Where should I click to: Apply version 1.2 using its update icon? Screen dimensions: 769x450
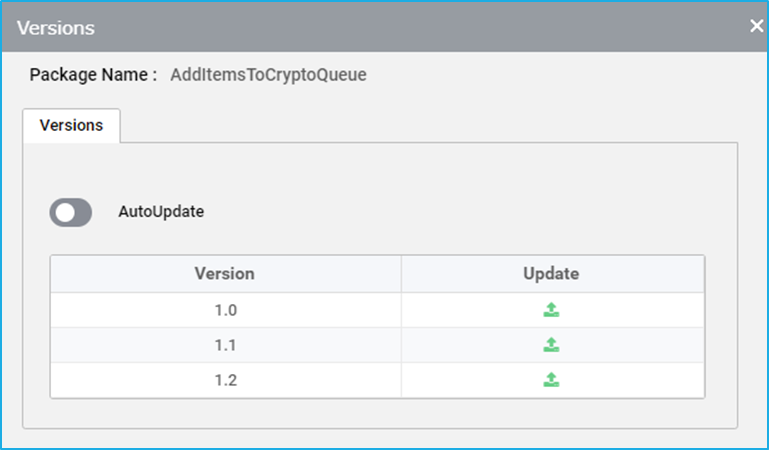tap(551, 380)
